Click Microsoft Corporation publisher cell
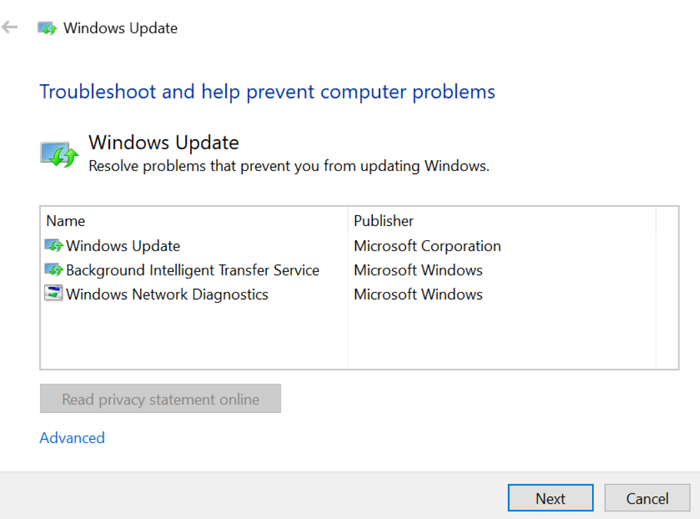This screenshot has width=700, height=519. [x=427, y=246]
